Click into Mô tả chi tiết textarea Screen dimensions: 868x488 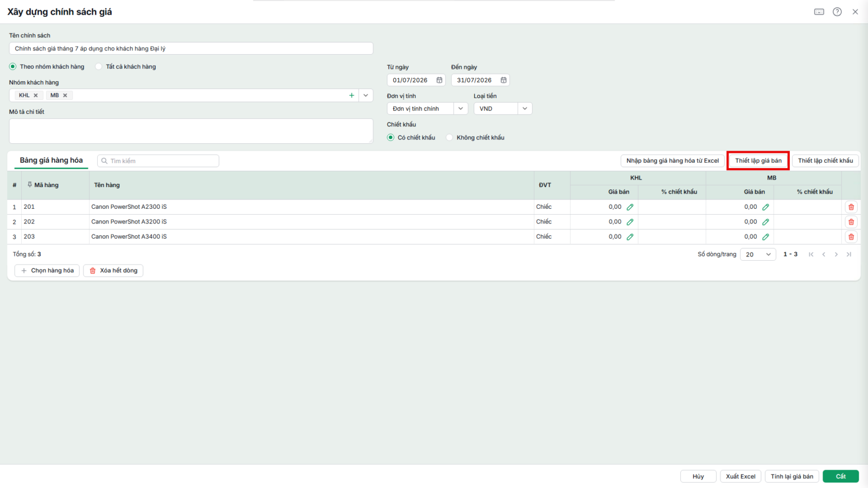pyautogui.click(x=191, y=131)
